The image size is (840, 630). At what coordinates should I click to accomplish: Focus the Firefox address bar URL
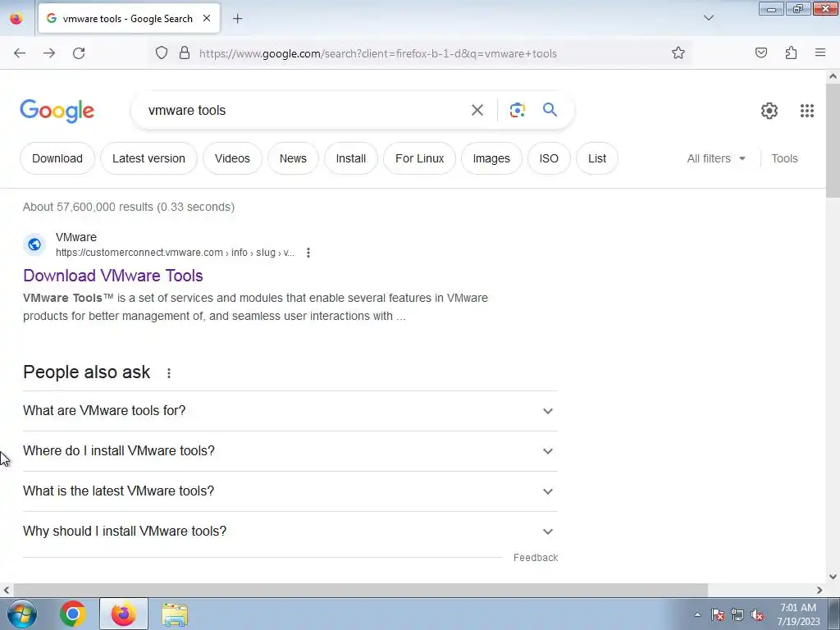tap(377, 53)
